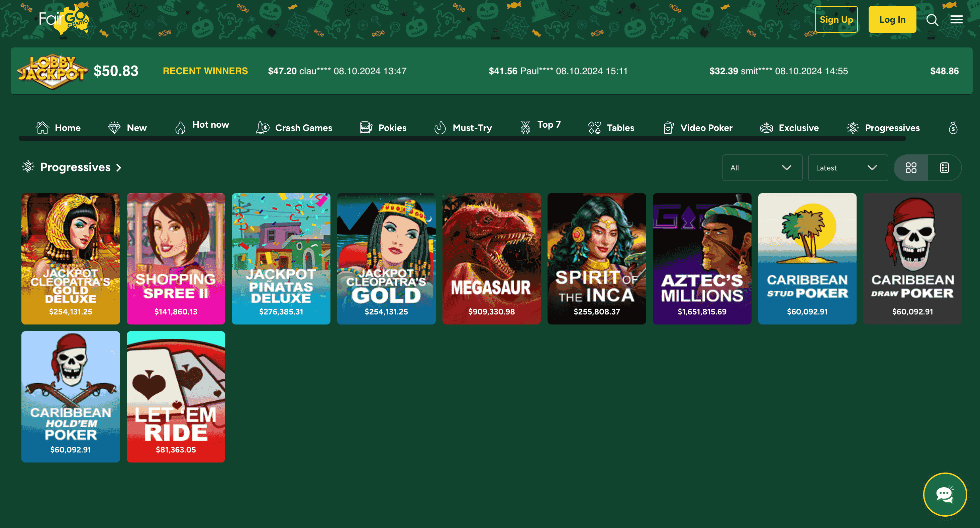Click the Hot now flame icon
The height and width of the screenshot is (528, 980).
point(180,128)
